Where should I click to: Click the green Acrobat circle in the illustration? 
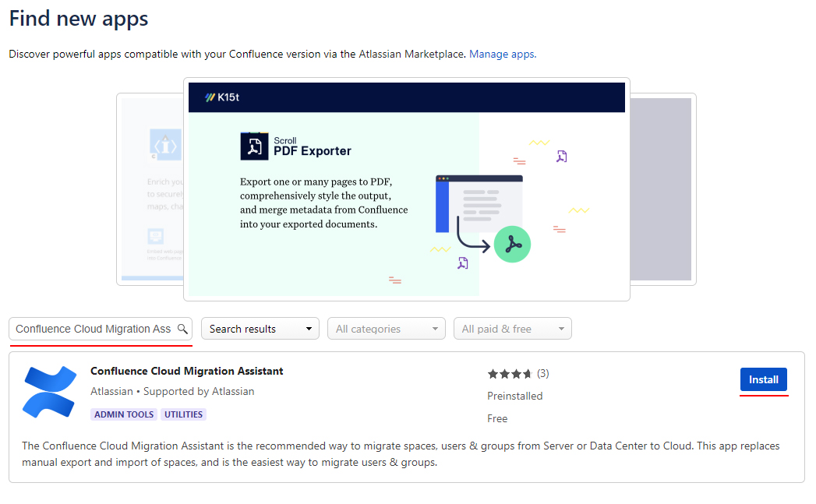pos(512,244)
